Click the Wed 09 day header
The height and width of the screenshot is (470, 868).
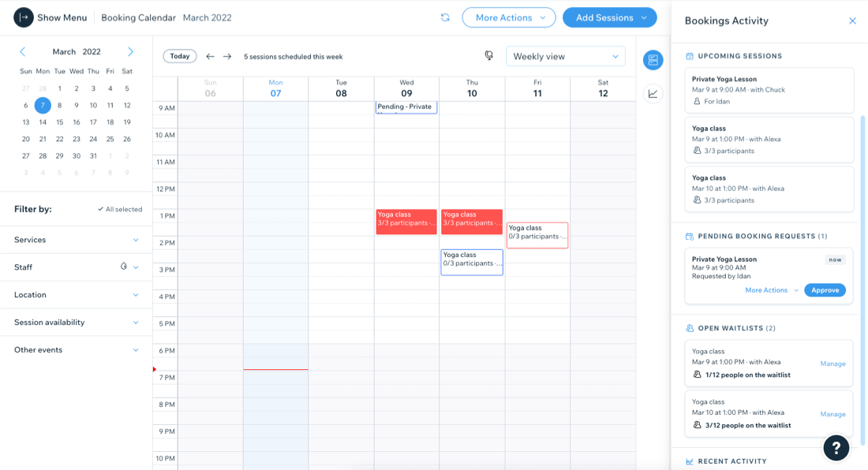(x=406, y=88)
